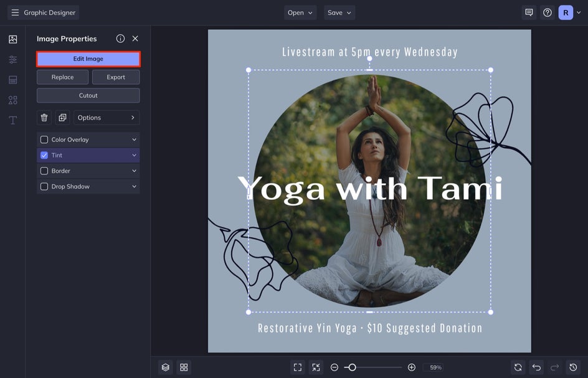Expand the Tint section chevron
The width and height of the screenshot is (588, 378).
point(135,155)
